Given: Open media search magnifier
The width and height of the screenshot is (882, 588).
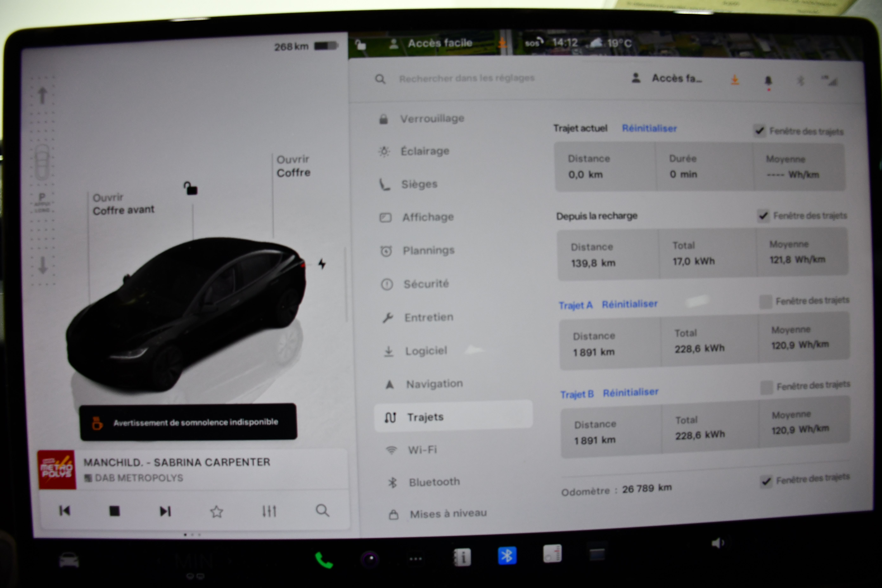Looking at the screenshot, I should [x=322, y=510].
